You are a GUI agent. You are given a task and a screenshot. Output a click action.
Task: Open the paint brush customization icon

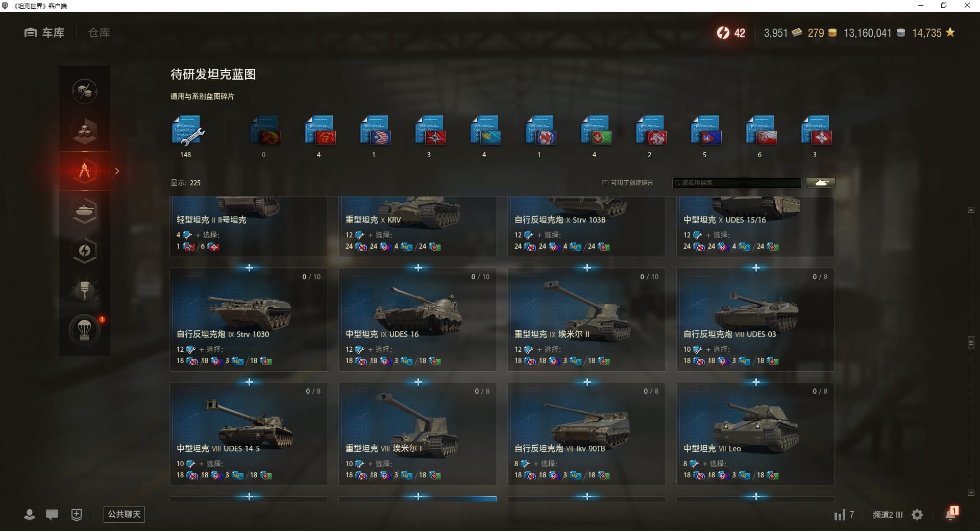point(85,289)
